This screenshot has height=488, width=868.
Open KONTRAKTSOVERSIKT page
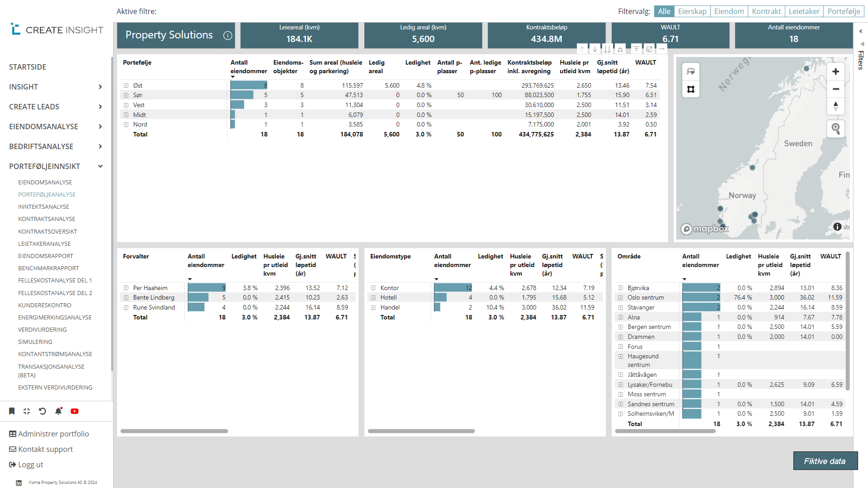[x=47, y=231]
